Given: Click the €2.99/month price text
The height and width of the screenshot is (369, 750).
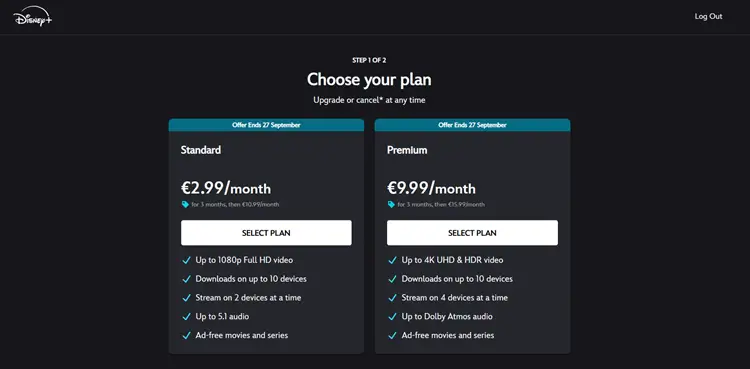Looking at the screenshot, I should (226, 188).
